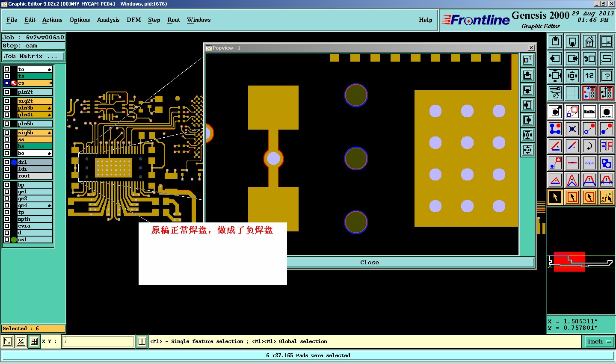616x364 pixels.
Task: Click the Job Matrix button
Action: (x=33, y=56)
